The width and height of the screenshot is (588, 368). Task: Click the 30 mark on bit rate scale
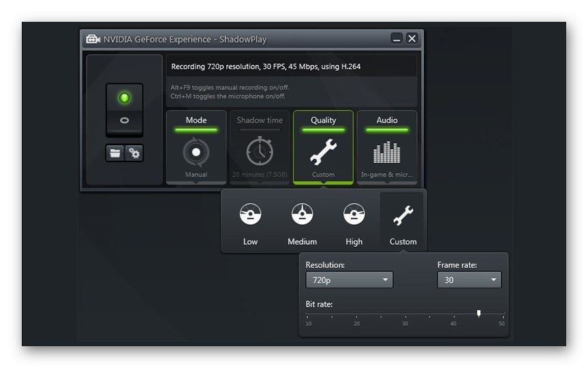[x=405, y=323]
